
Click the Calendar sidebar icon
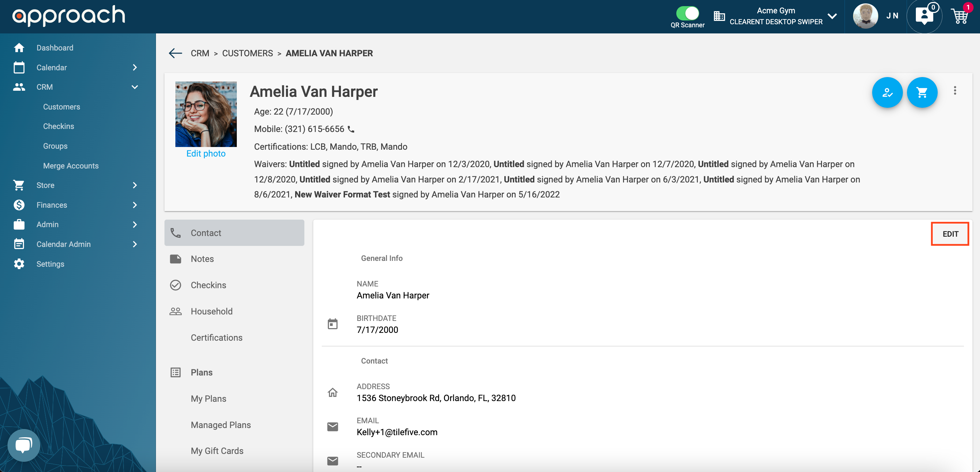[19, 67]
